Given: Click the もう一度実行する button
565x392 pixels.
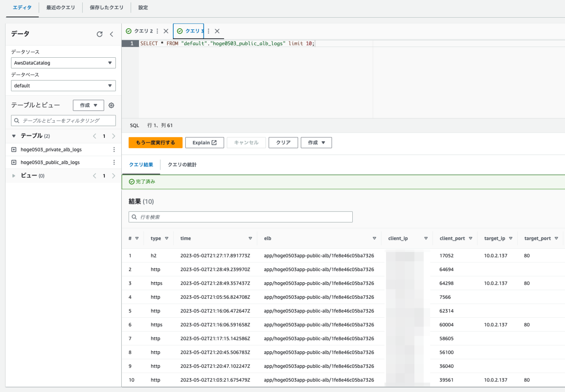Looking at the screenshot, I should coord(155,143).
